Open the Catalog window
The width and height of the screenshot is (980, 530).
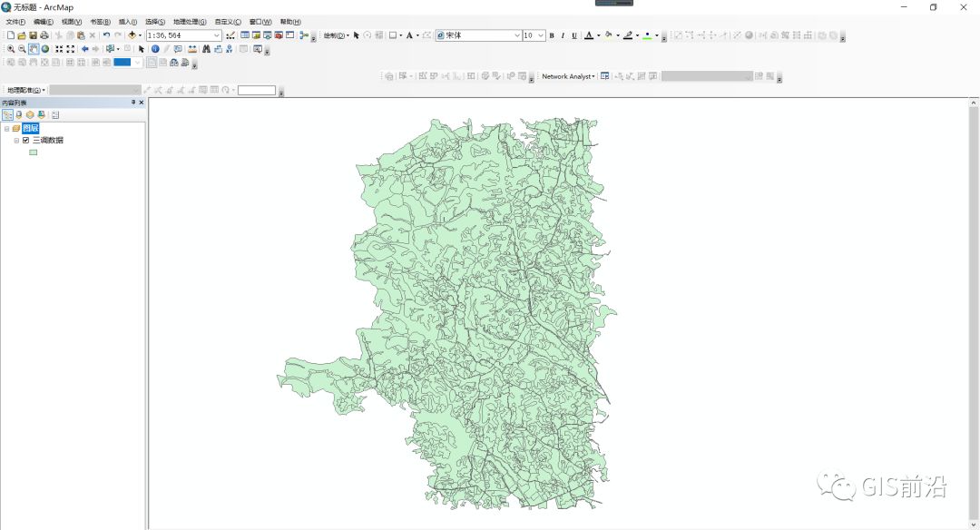point(256,35)
